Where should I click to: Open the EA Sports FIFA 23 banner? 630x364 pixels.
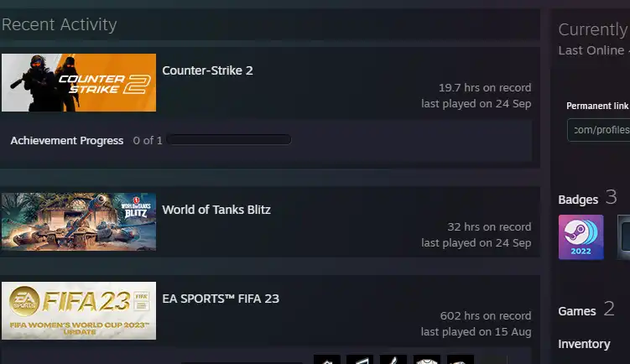[x=79, y=310]
